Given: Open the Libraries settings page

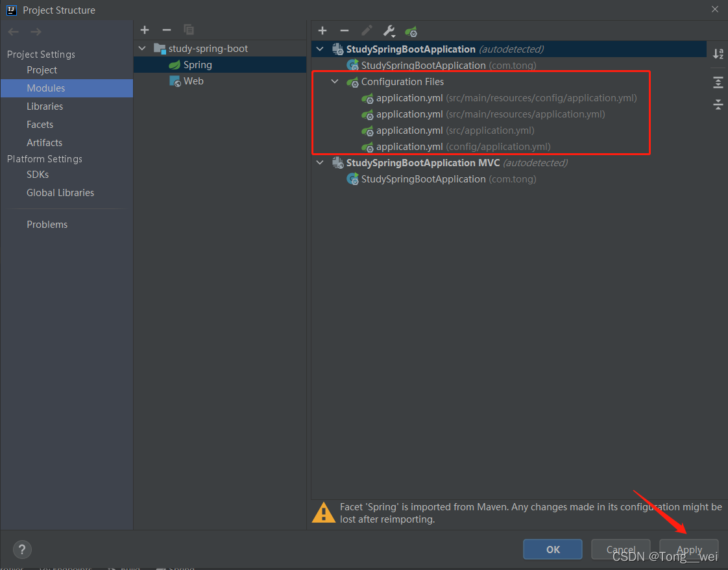Looking at the screenshot, I should click(x=45, y=106).
